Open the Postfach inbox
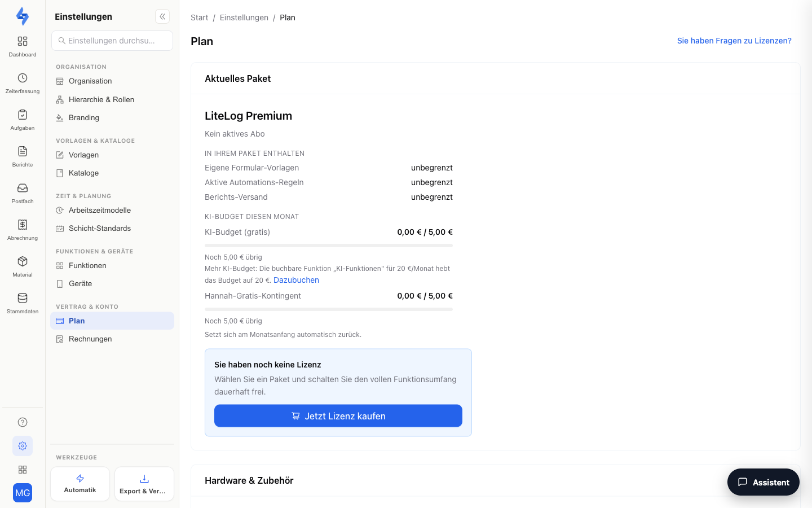812x508 pixels. tap(23, 194)
